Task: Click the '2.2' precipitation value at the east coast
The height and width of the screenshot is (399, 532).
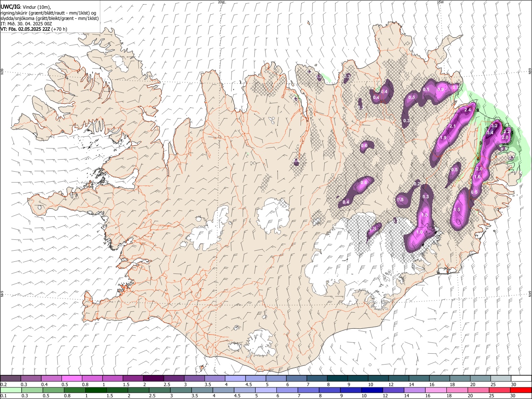Action: [x=507, y=131]
